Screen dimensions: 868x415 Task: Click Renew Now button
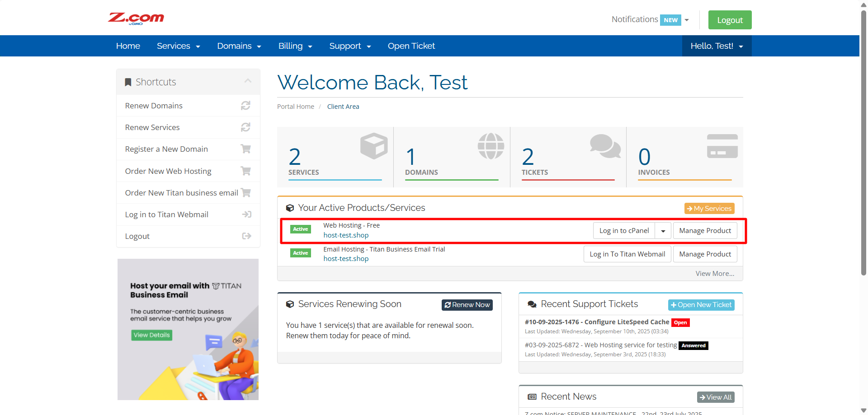pyautogui.click(x=467, y=305)
